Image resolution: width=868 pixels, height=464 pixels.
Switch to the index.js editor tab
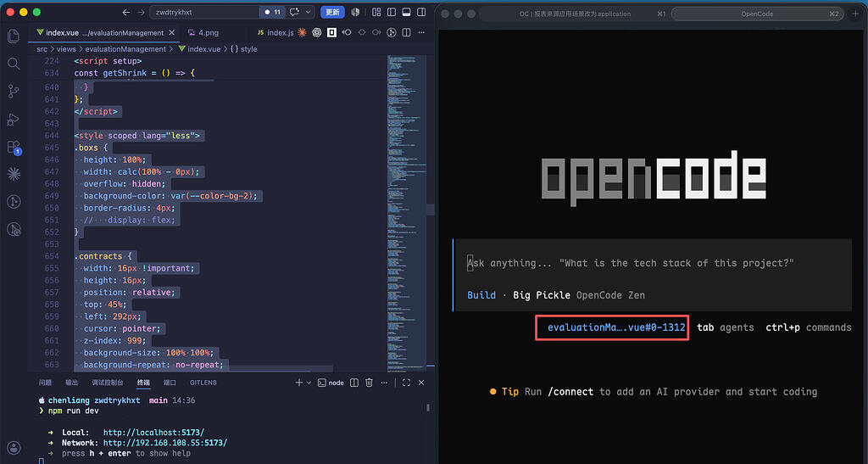pyautogui.click(x=281, y=33)
